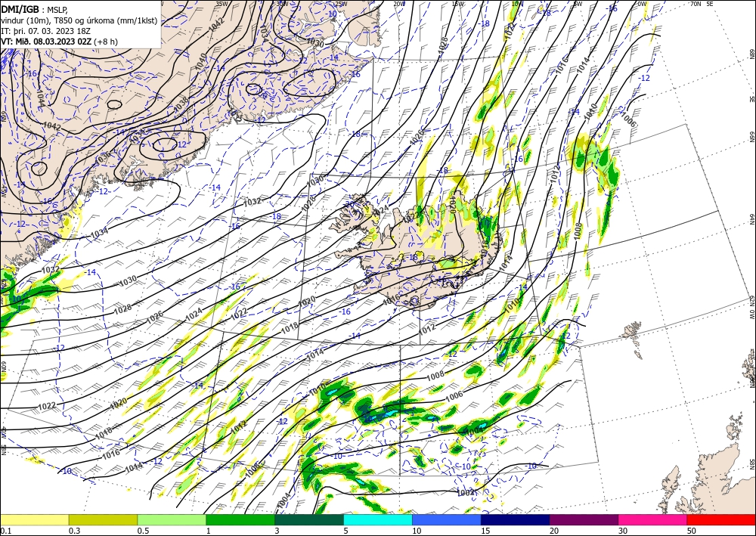Pick the cyan 5 mm legend color band
The image size is (756, 536).
[x=378, y=520]
